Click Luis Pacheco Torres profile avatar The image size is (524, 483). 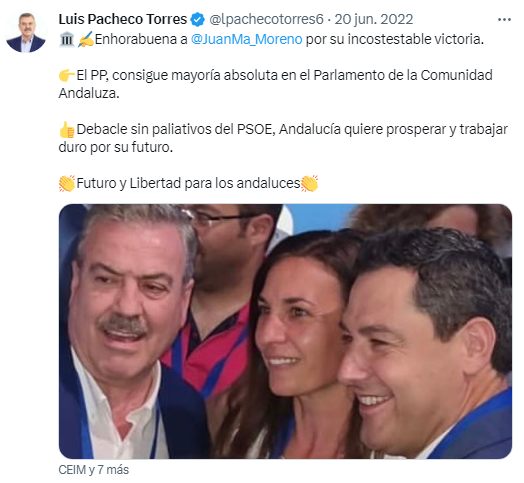click(26, 32)
